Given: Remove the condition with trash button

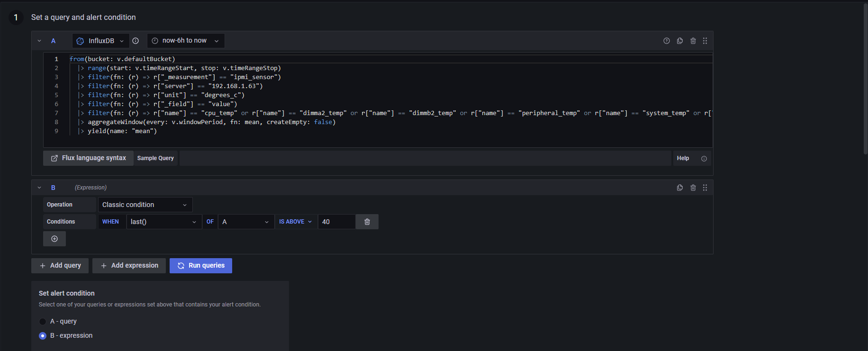Looking at the screenshot, I should 367,222.
